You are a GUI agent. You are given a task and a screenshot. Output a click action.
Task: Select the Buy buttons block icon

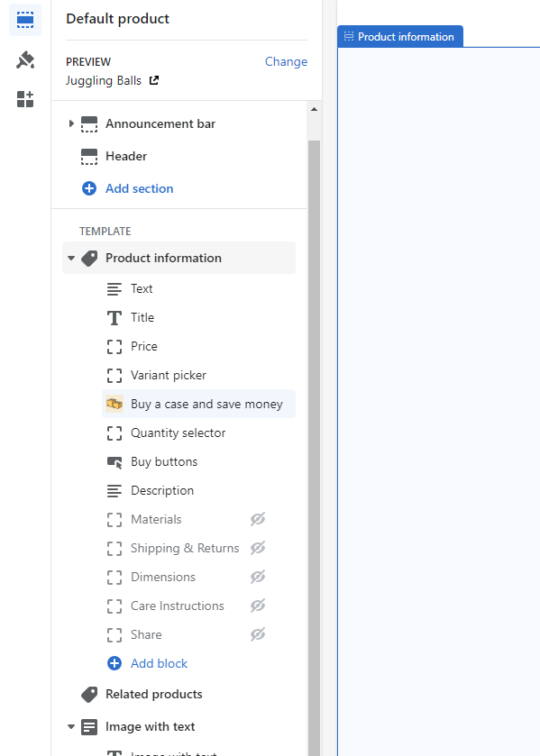coord(114,462)
